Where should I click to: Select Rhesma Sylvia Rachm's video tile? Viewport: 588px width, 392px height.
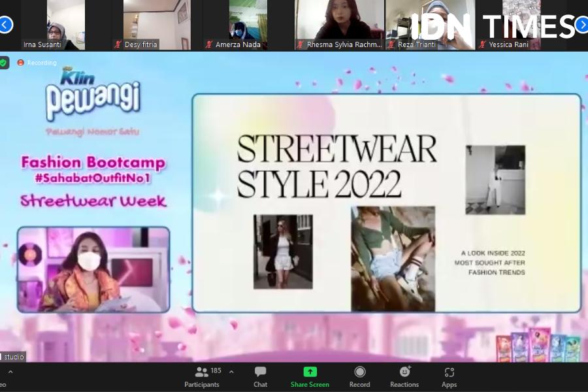(339, 25)
